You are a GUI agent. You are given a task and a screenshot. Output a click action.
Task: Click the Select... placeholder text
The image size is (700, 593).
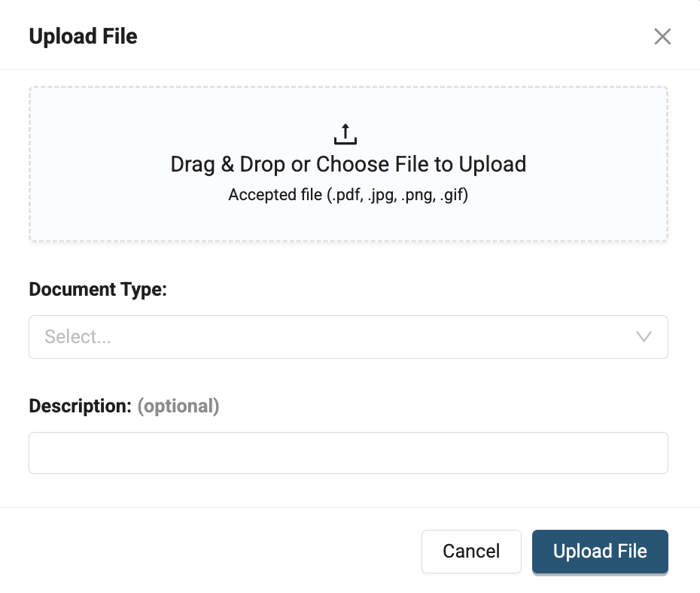pos(78,336)
